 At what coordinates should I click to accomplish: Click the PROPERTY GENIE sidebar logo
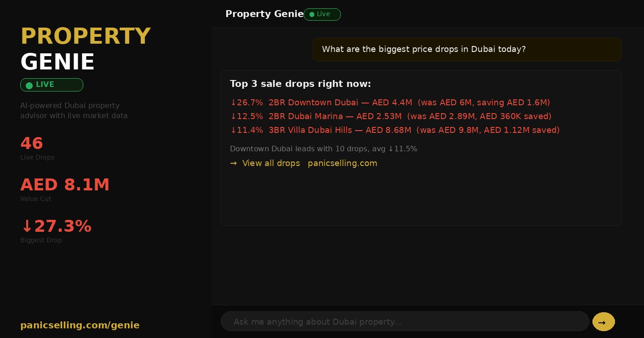[x=86, y=49]
